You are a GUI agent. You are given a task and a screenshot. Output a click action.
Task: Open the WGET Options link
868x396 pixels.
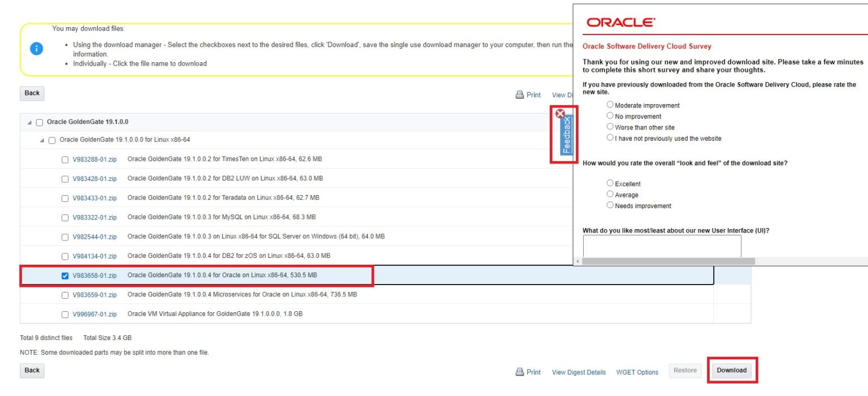[637, 372]
